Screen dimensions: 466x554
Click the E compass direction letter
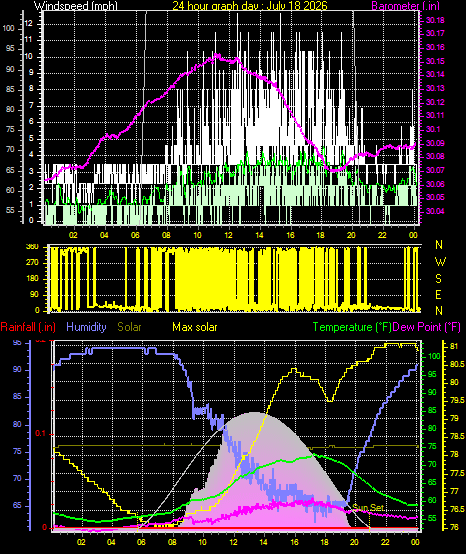(x=438, y=295)
